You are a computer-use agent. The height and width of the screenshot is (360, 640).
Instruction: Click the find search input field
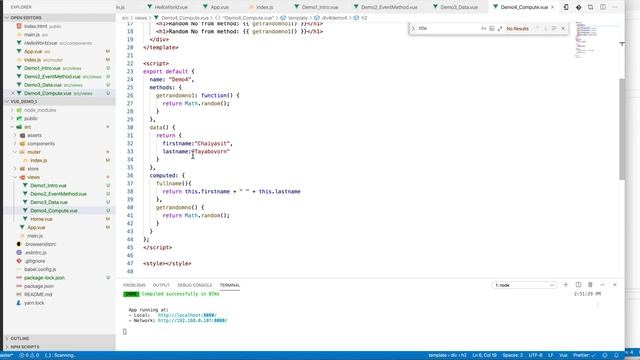(448, 29)
